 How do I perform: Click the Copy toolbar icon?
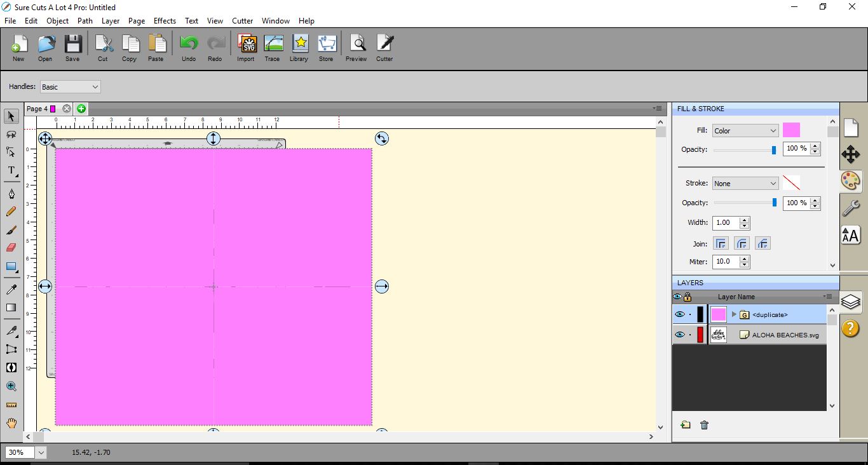click(x=130, y=48)
